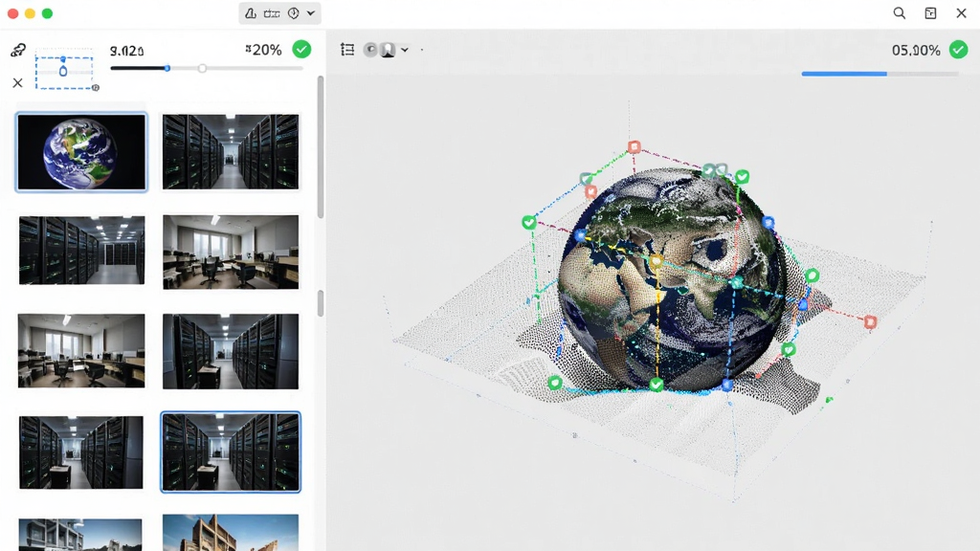Viewport: 980px width, 551px height.
Task: Click the blue handle on left slider
Action: (x=167, y=68)
